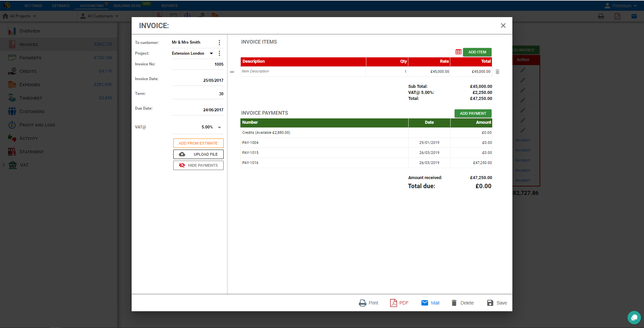This screenshot has width=644, height=328.
Task: Click Add From Estimate button
Action: click(x=198, y=143)
